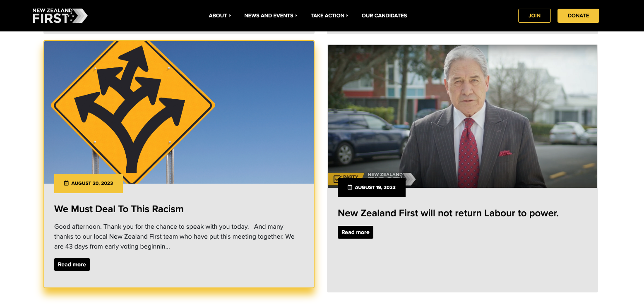Read more of the Racism article
The height and width of the screenshot is (304, 644).
pyautogui.click(x=72, y=265)
